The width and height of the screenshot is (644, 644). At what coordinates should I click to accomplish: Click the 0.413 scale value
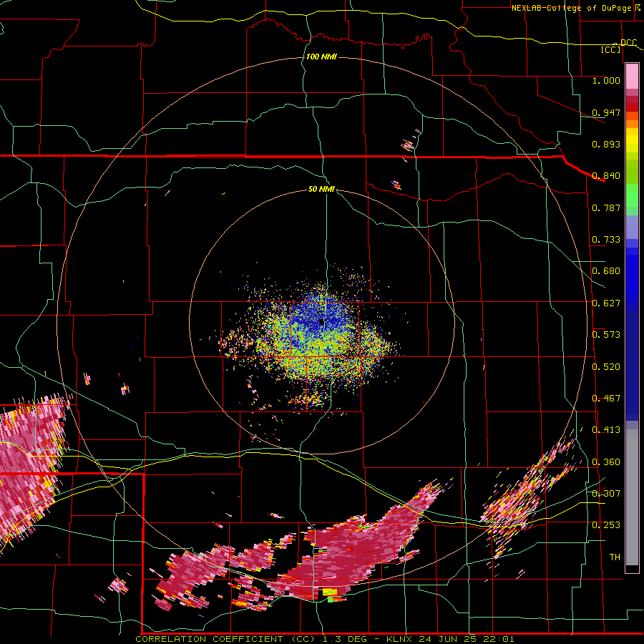pyautogui.click(x=606, y=429)
